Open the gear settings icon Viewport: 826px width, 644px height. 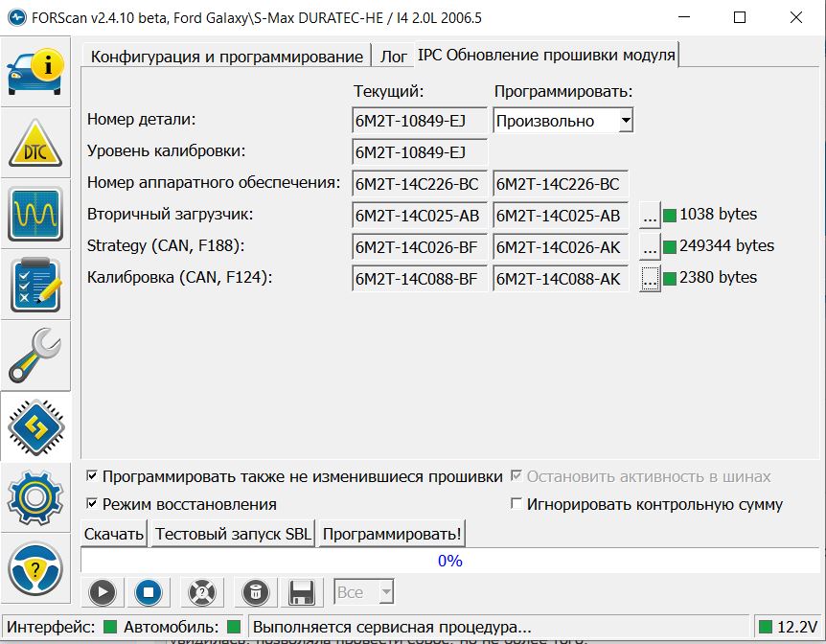(35, 496)
